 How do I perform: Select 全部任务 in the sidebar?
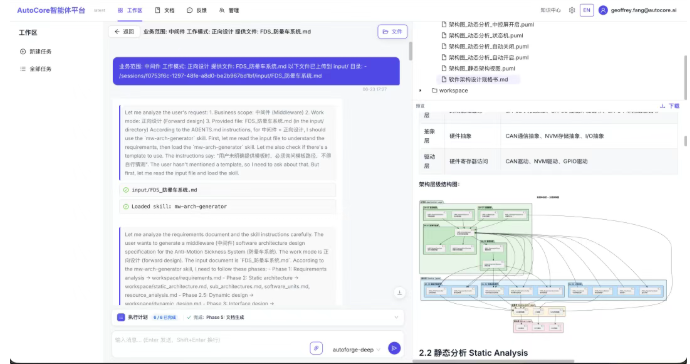coord(36,69)
